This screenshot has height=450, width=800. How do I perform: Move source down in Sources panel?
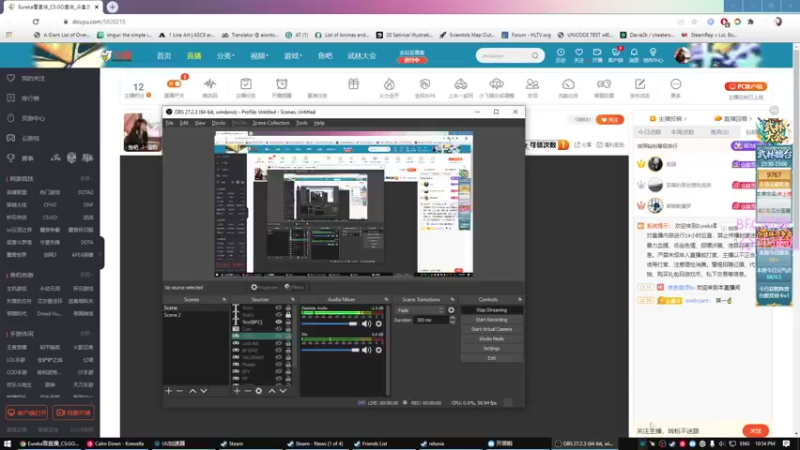[x=283, y=391]
